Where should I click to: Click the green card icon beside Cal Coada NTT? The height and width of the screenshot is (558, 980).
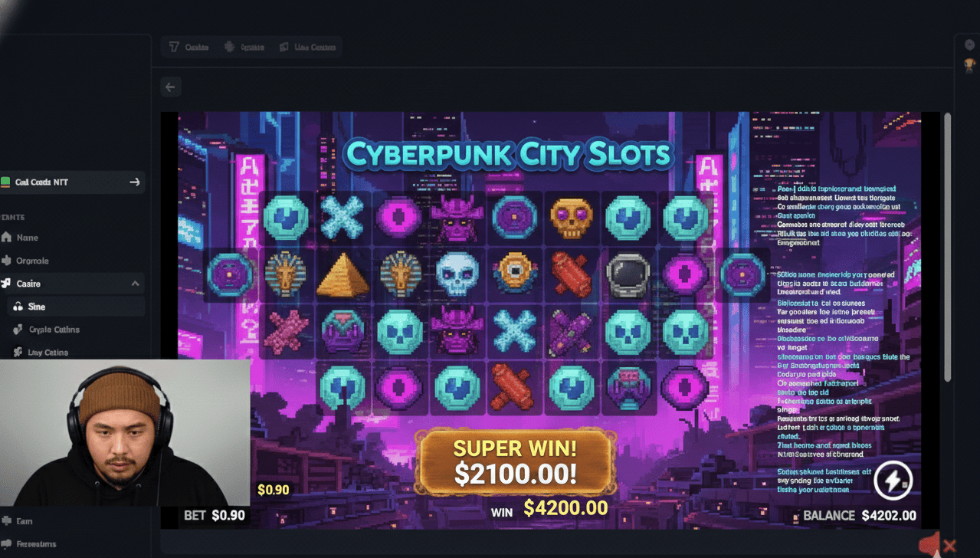[x=5, y=182]
